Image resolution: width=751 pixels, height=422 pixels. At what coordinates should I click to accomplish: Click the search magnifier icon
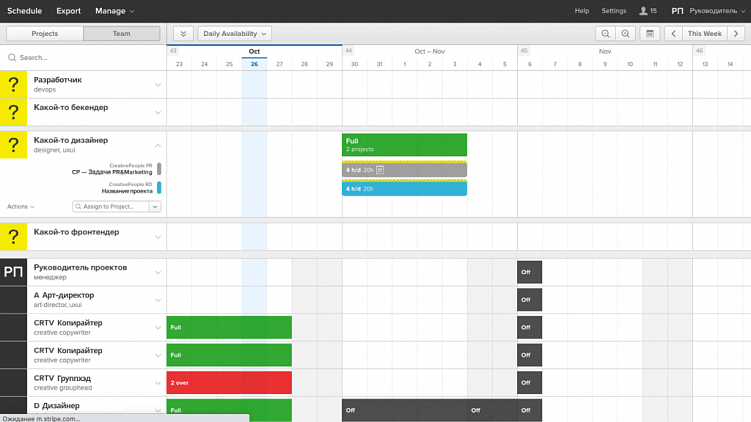tap(12, 57)
